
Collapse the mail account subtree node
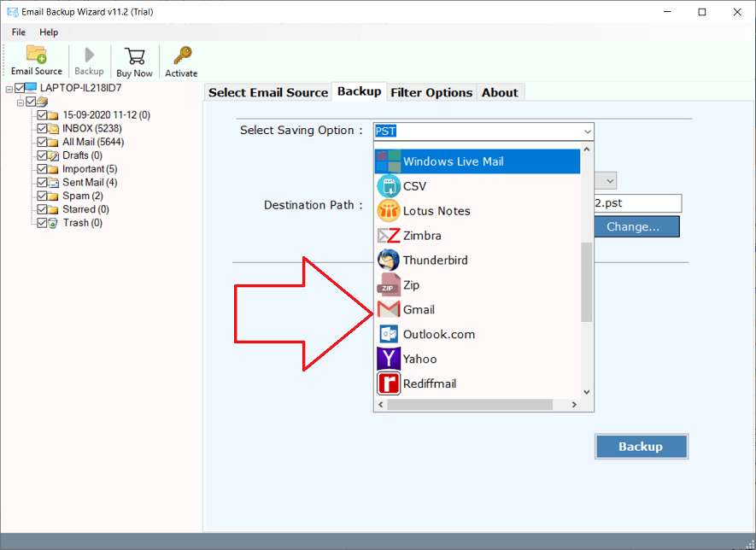pos(21,102)
